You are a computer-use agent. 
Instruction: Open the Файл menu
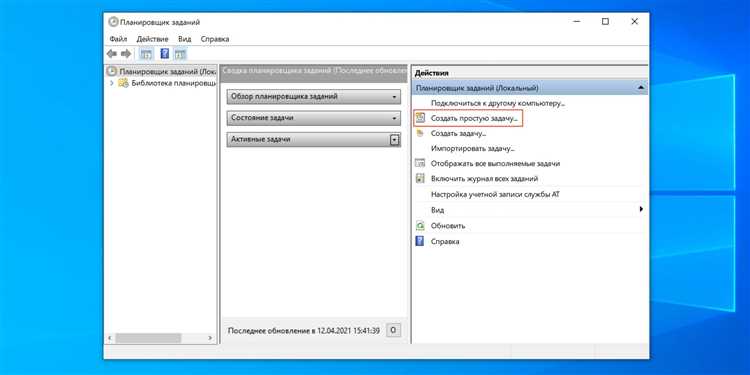(x=118, y=39)
